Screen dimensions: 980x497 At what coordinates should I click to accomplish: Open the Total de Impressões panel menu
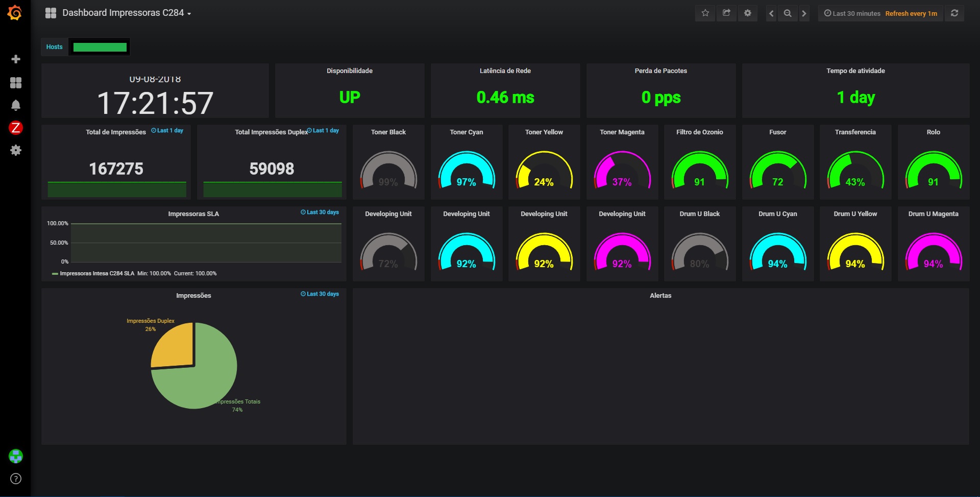tap(116, 132)
